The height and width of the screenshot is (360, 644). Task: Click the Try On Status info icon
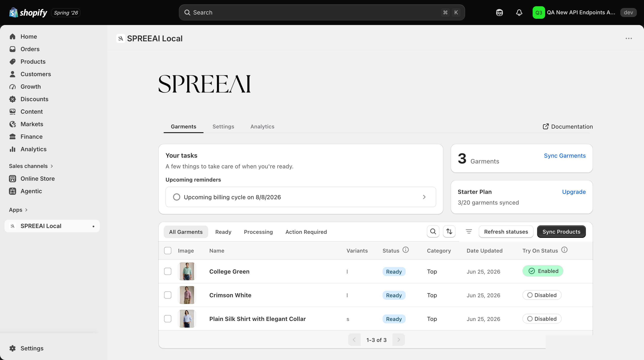(564, 250)
